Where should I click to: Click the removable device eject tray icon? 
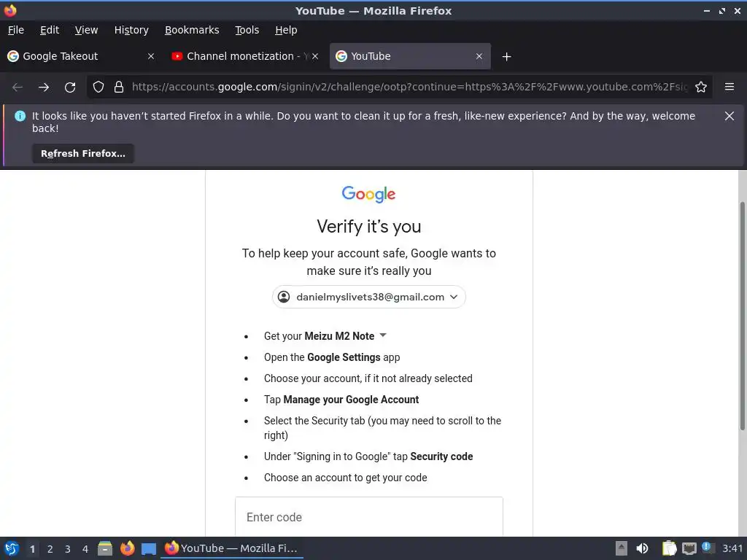tap(622, 548)
